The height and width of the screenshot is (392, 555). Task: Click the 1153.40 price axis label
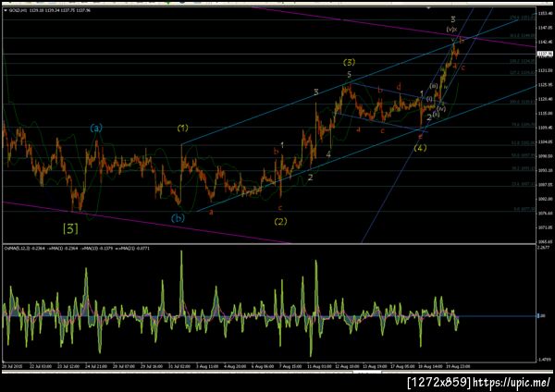click(545, 14)
